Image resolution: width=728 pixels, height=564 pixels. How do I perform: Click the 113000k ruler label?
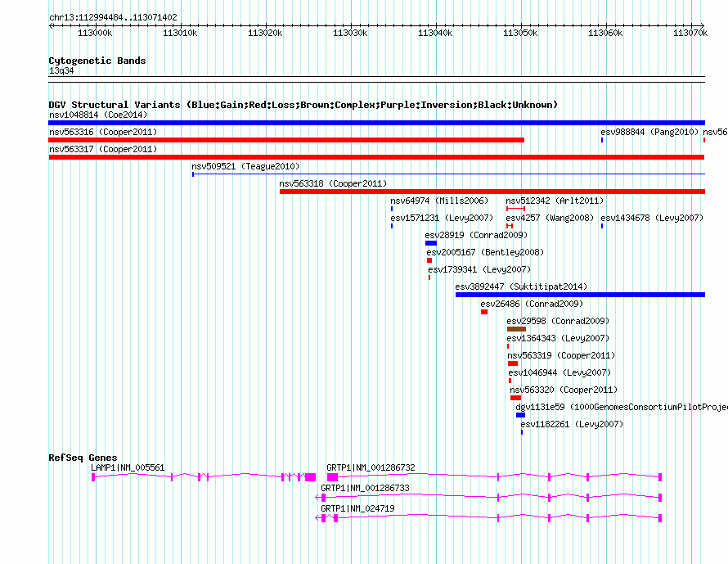[95, 33]
